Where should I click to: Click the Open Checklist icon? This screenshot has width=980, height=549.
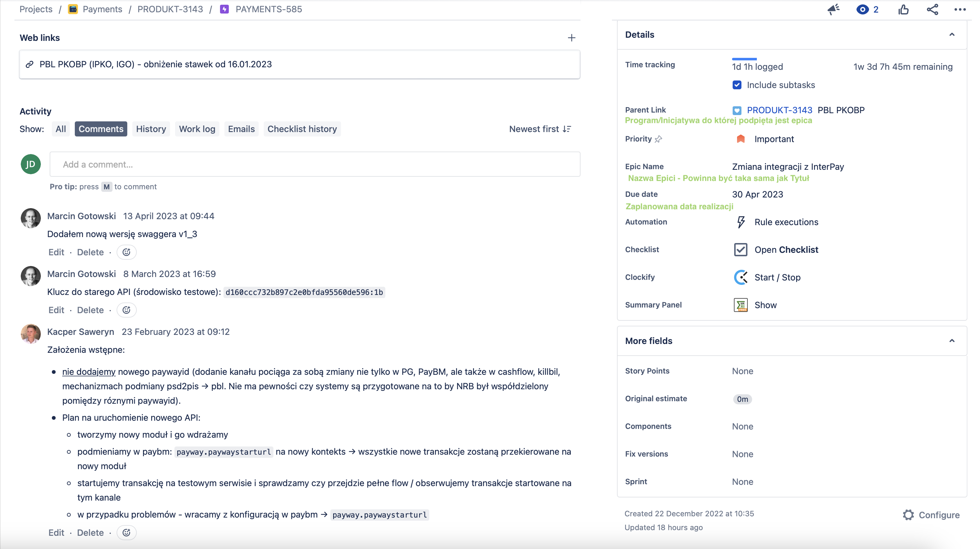[x=740, y=250]
